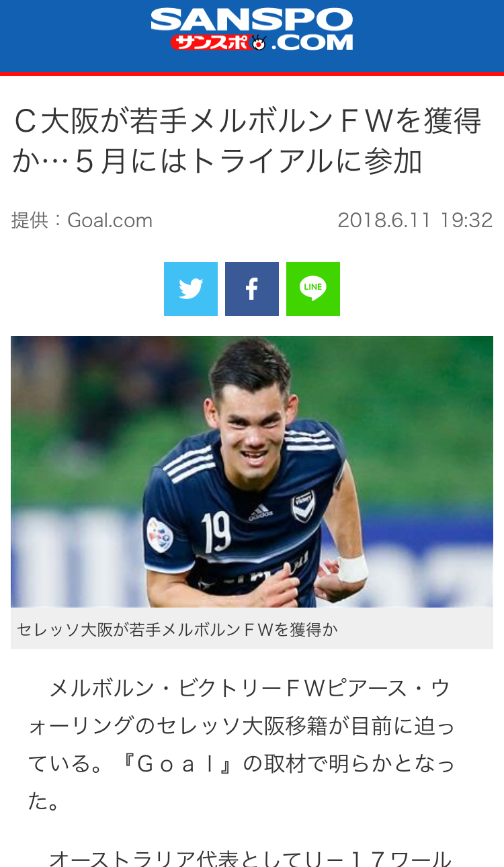Tap the .COM text in the header logo
The height and width of the screenshot is (867, 504).
pos(312,42)
